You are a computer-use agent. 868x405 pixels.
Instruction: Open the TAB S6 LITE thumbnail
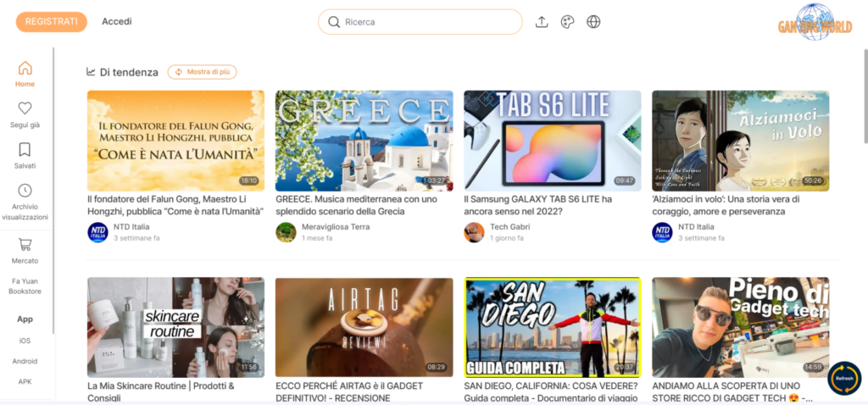point(553,141)
